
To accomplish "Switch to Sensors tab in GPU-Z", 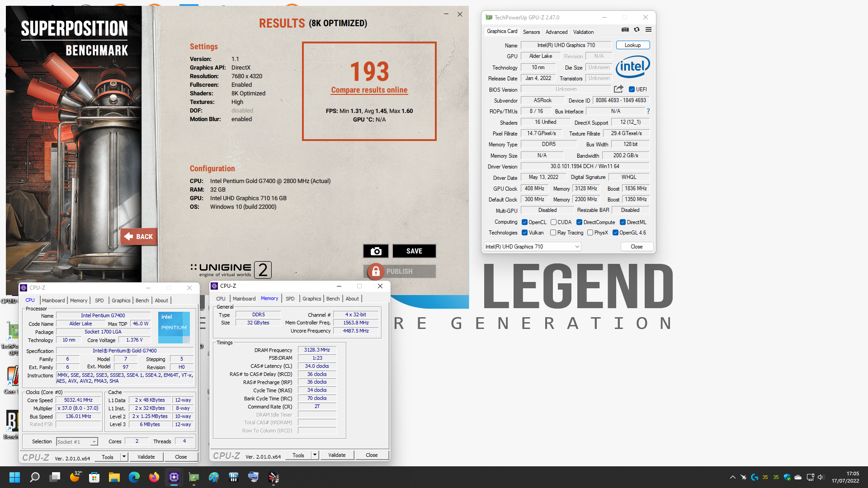I will click(531, 32).
